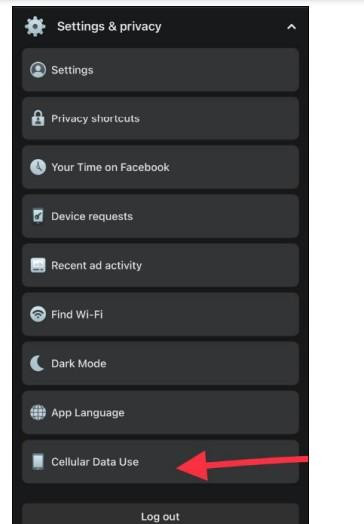Click the Log out button
Screen dimensions: 364x524
pos(160,514)
